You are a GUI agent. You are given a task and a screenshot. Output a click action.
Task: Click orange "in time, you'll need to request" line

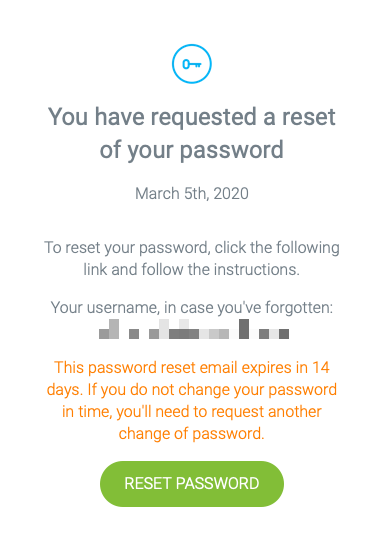click(x=192, y=412)
